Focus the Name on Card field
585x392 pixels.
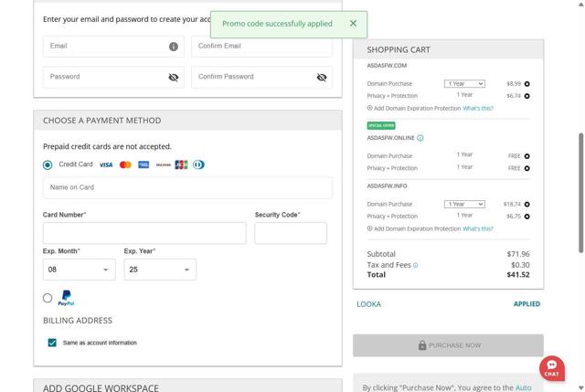point(187,187)
